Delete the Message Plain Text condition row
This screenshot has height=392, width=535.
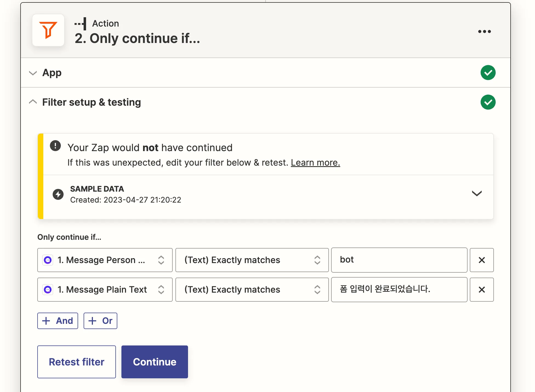pyautogui.click(x=482, y=290)
